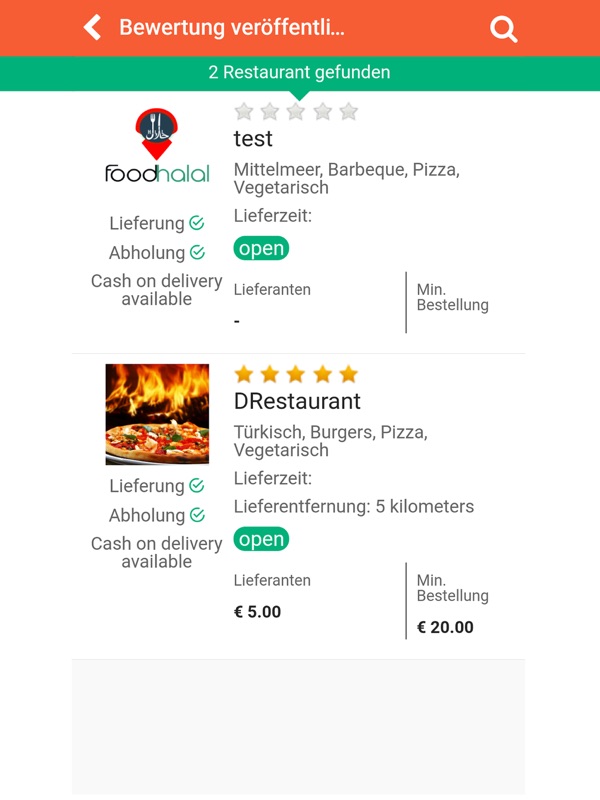Image resolution: width=600 pixels, height=800 pixels.
Task: Tap the '2 Restaurant gefunden' banner
Action: coord(299,72)
